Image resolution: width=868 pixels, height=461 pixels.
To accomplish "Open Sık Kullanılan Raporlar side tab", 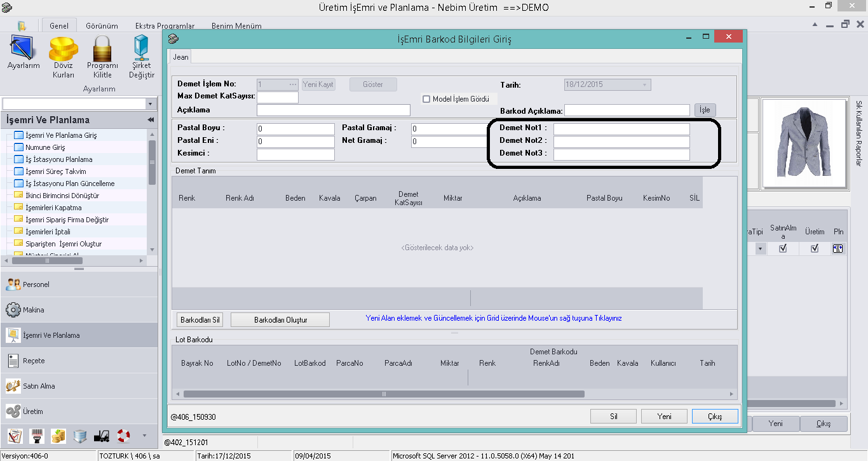I will point(859,133).
